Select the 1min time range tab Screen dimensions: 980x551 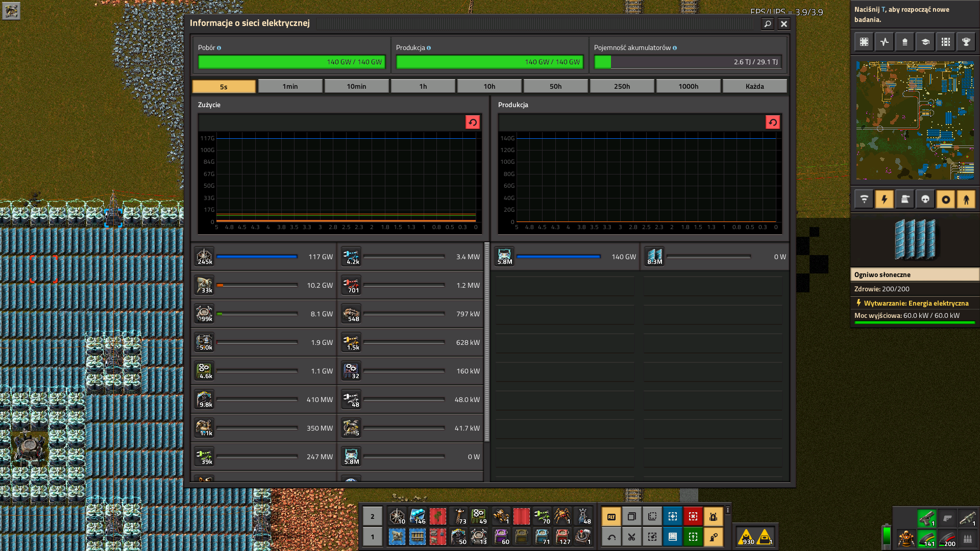[290, 86]
